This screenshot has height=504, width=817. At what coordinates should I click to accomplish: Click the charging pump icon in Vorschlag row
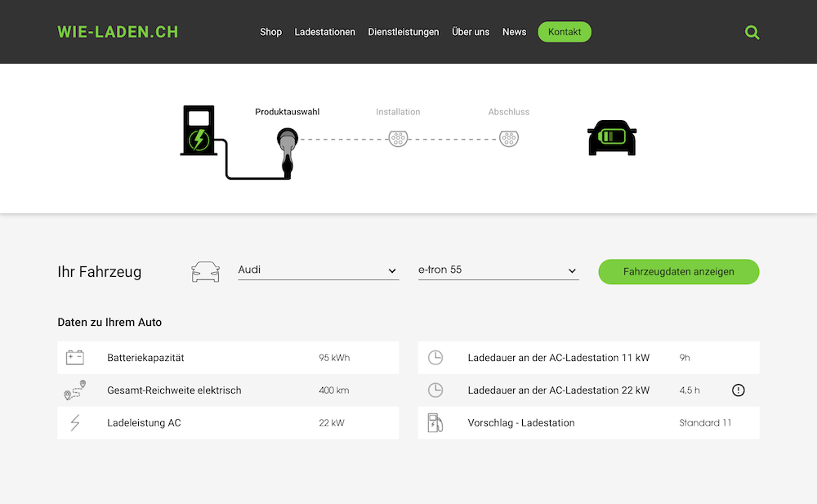coord(435,422)
